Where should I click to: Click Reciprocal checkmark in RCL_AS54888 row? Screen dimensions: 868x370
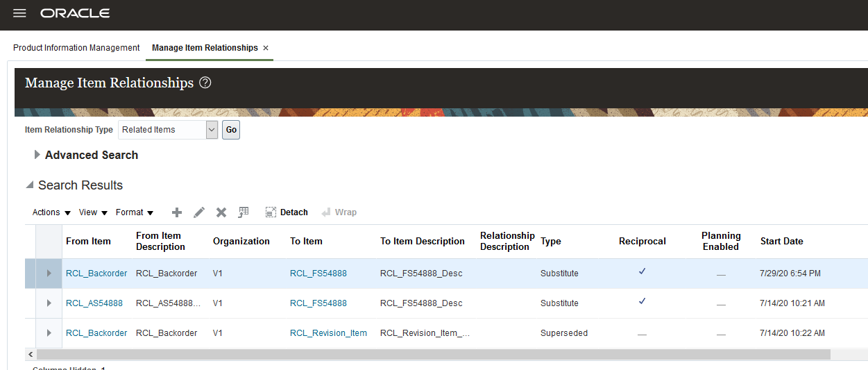pos(642,302)
